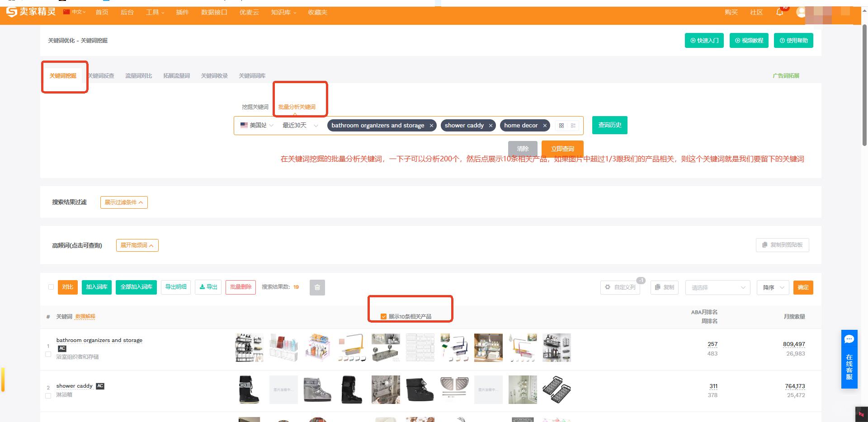The width and height of the screenshot is (868, 422).
Task: Click 加入词库 button
Action: click(x=97, y=287)
